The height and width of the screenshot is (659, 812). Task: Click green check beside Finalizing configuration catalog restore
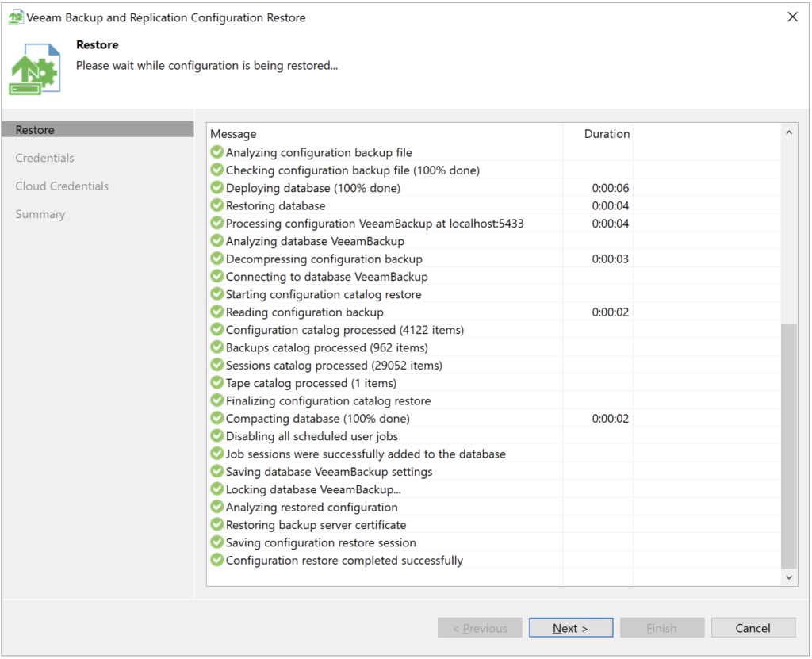(x=217, y=400)
